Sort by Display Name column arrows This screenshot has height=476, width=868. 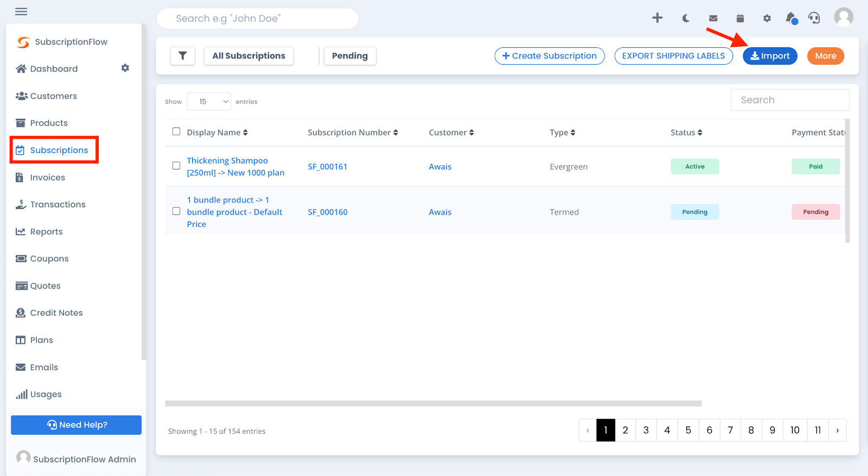(x=245, y=132)
